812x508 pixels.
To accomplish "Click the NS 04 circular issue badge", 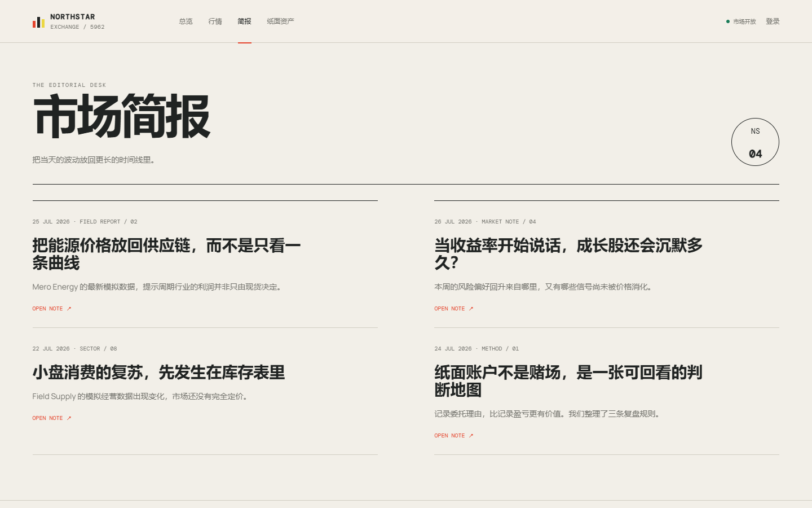I will coord(755,142).
